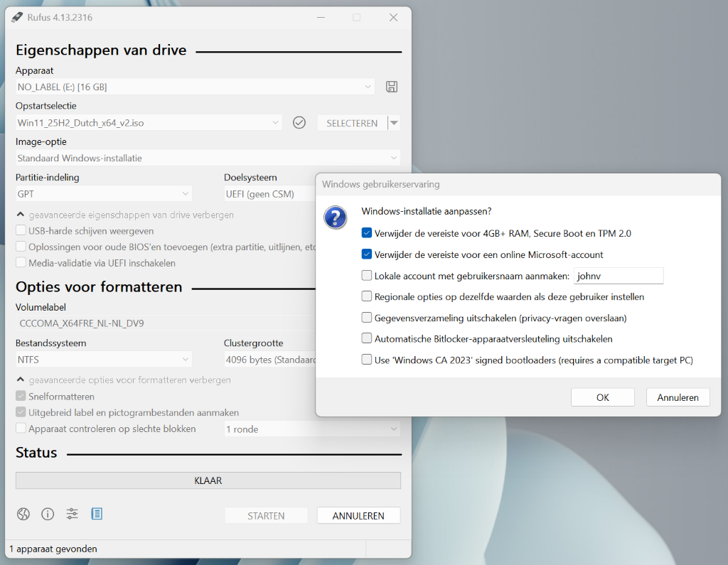Click the '1 apparaat gevonden' status text

(x=53, y=549)
